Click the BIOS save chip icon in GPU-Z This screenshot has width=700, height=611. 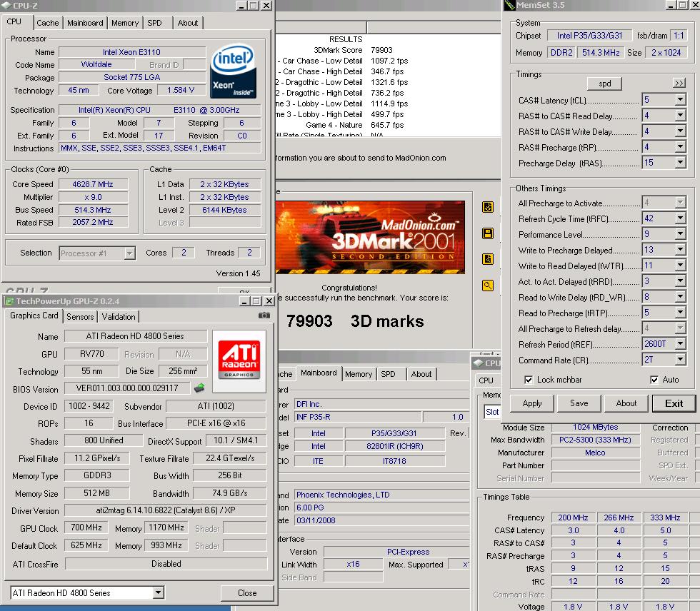click(199, 388)
